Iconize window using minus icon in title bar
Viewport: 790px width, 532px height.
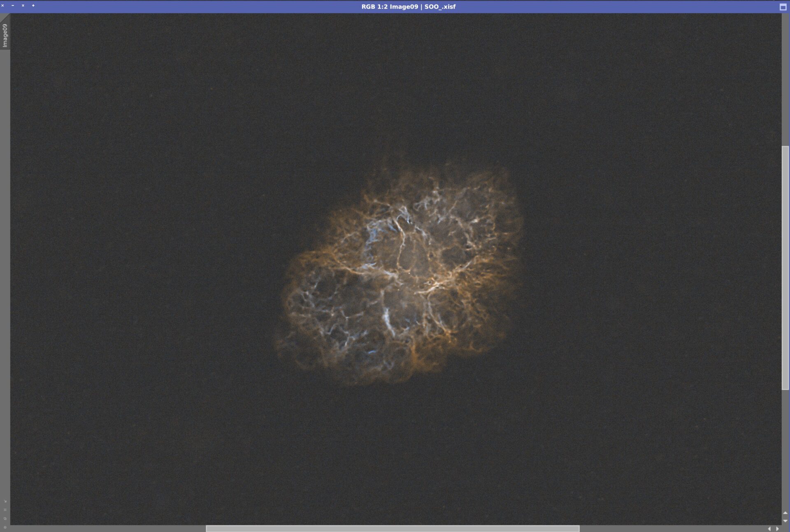[13, 6]
